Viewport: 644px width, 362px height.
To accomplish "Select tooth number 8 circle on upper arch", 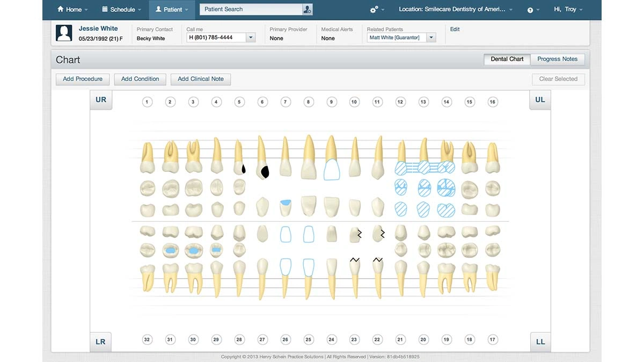I will point(308,101).
